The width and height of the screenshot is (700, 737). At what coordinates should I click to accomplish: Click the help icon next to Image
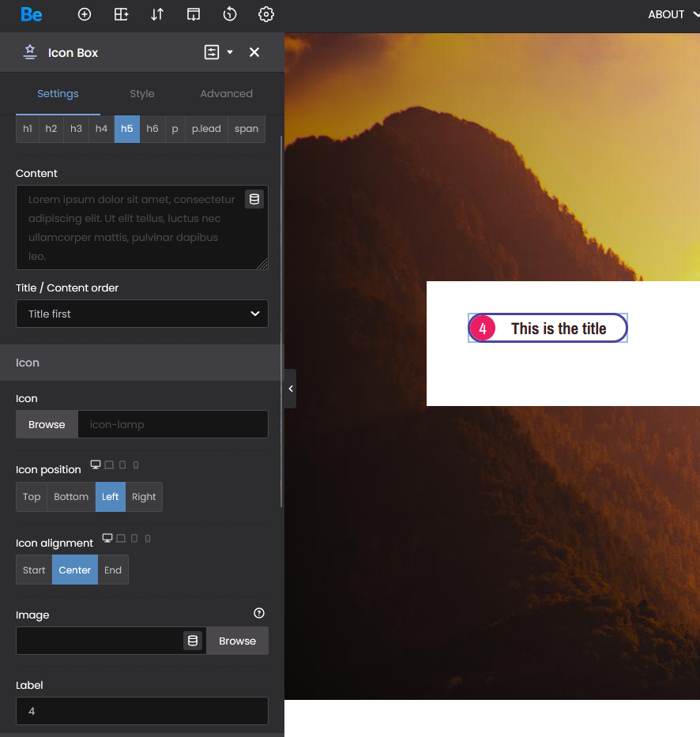pyautogui.click(x=258, y=613)
